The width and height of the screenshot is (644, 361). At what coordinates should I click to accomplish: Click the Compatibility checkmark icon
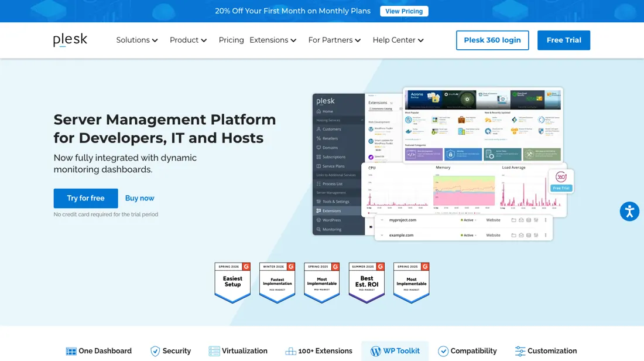coord(443,351)
